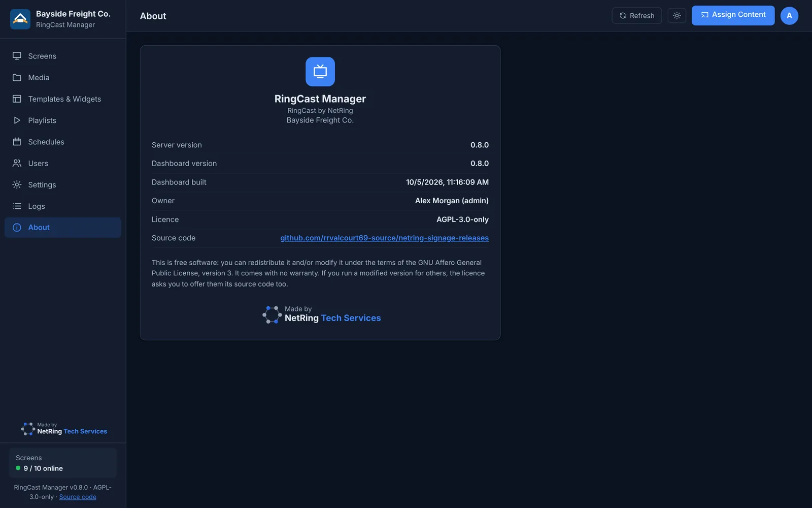
Task: Open Templates & Widgets
Action: pos(63,99)
